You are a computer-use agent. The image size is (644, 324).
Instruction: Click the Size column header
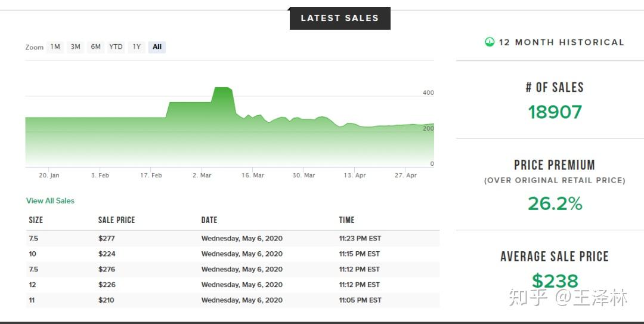[x=36, y=220]
